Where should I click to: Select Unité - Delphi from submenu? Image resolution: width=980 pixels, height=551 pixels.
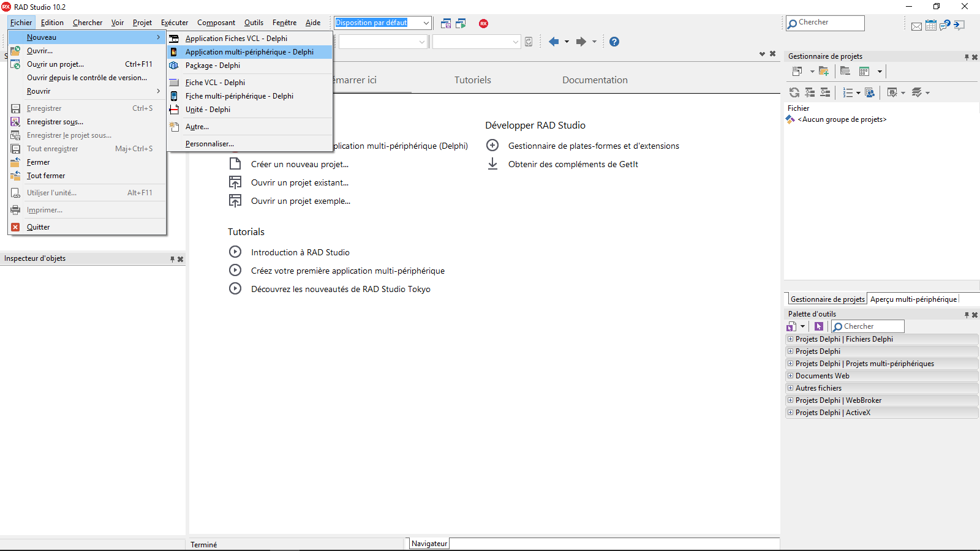pyautogui.click(x=250, y=110)
